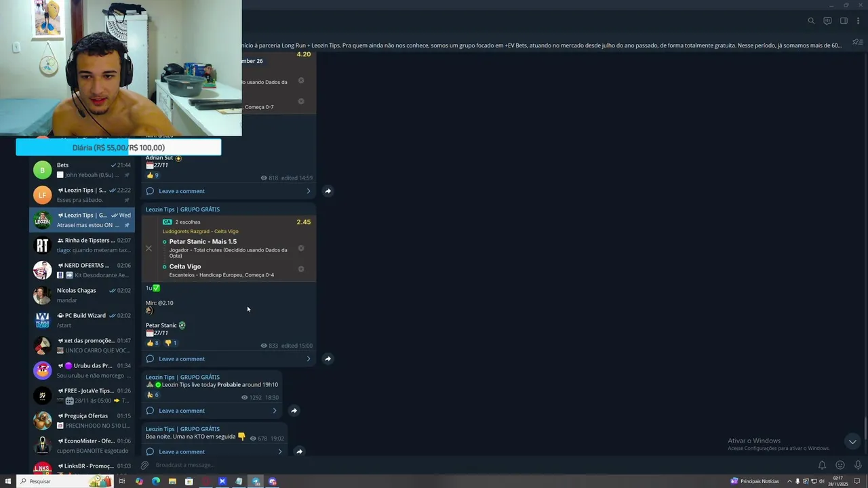
Task: Open the video chat / livestream icon
Action: click(827, 21)
